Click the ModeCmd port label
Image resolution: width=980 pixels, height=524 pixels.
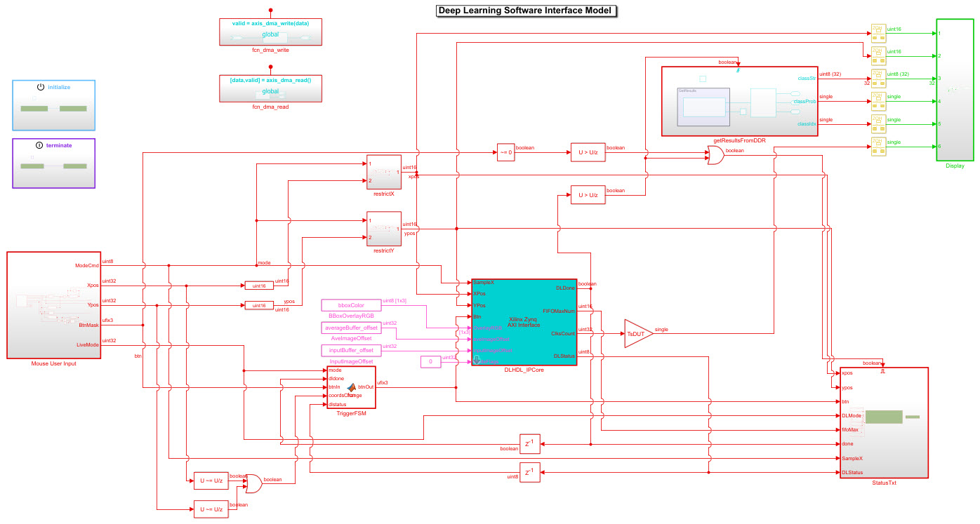(87, 266)
